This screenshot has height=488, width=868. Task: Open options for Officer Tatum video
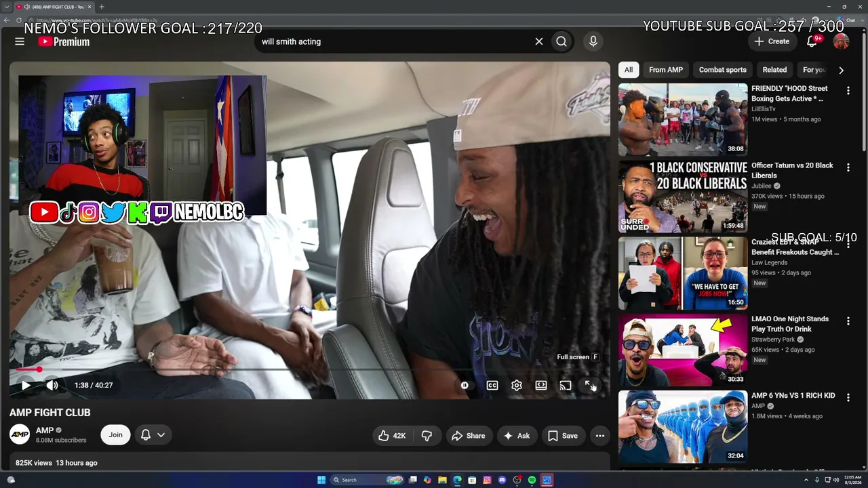tap(848, 167)
